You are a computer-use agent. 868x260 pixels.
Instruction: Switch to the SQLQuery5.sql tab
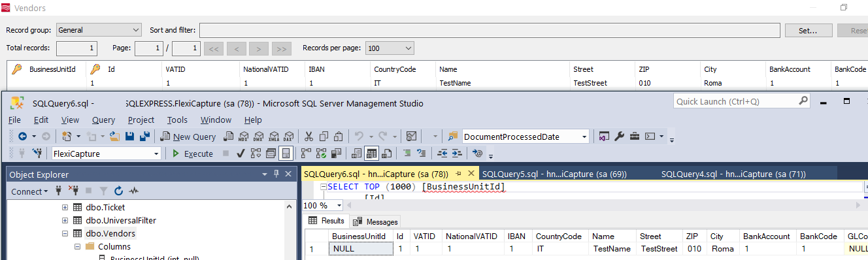coord(554,174)
